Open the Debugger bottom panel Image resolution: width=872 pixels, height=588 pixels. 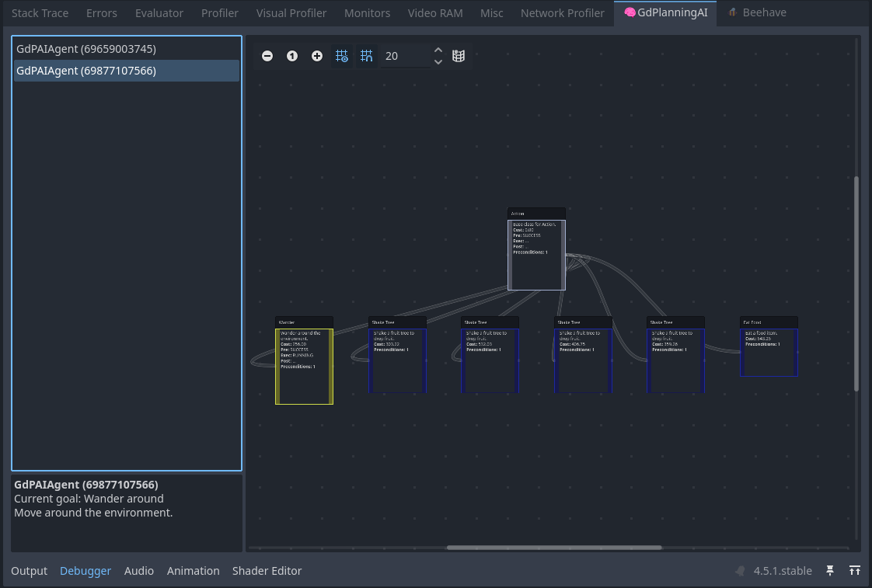click(x=85, y=571)
